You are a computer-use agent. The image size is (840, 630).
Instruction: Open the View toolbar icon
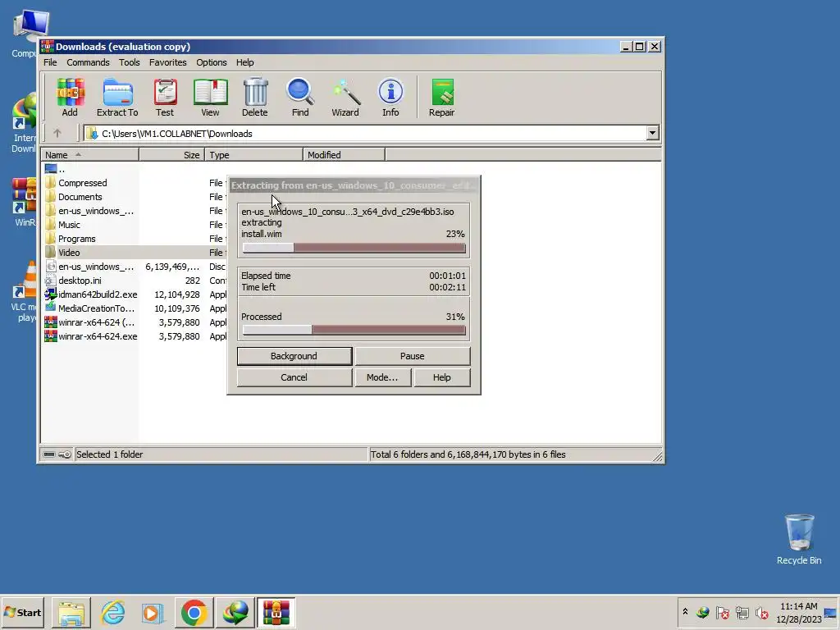[x=210, y=98]
